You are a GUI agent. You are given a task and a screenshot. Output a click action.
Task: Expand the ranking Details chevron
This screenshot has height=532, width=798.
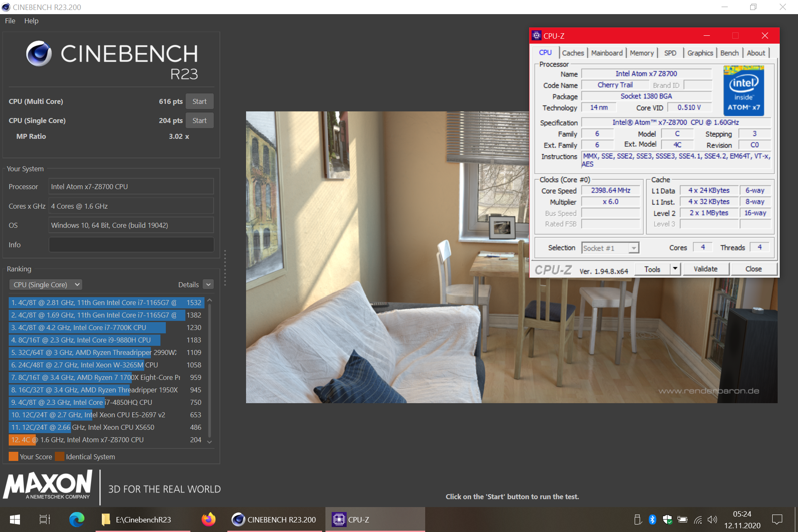click(x=209, y=285)
